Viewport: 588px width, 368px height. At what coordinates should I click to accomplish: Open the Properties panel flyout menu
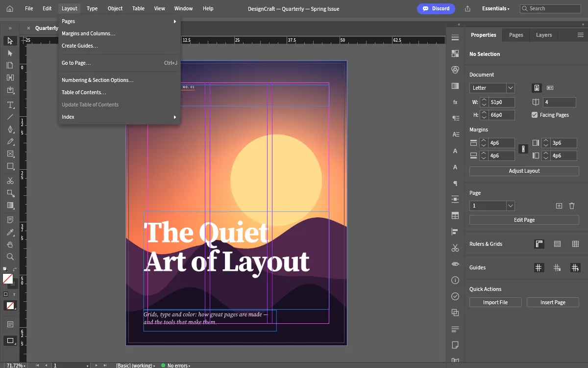tap(581, 35)
